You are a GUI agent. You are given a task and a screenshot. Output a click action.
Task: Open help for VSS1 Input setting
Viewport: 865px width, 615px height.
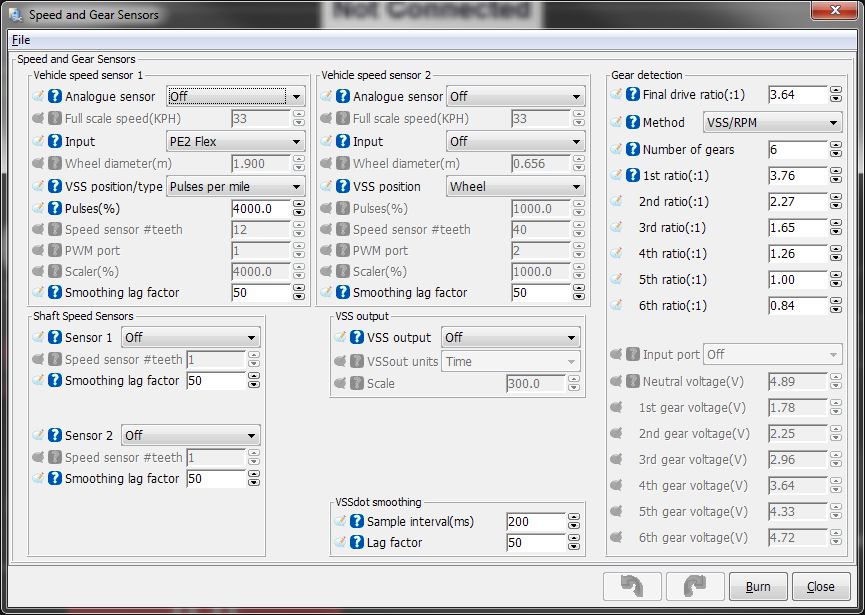pos(55,141)
